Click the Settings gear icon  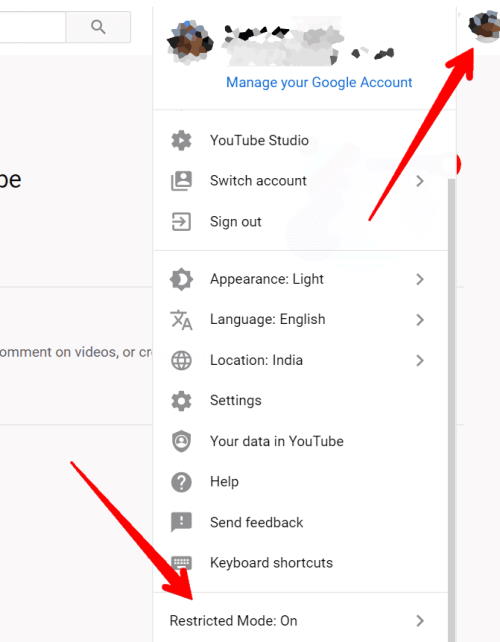click(181, 400)
